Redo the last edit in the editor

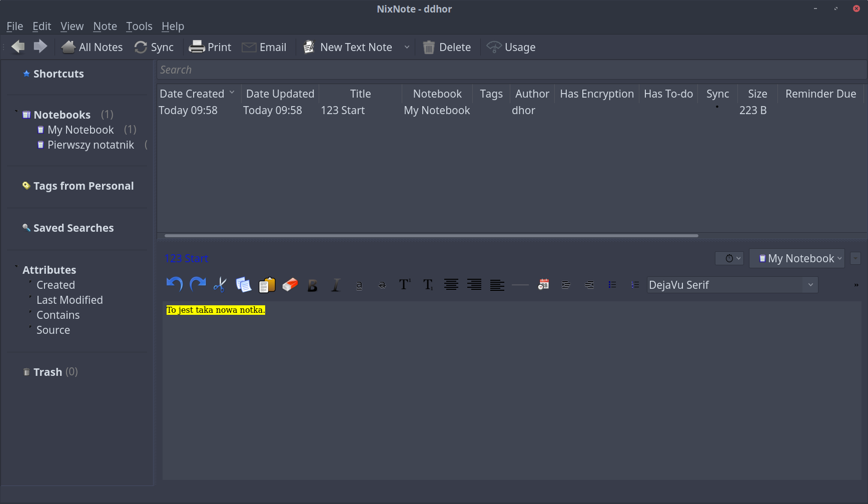click(198, 285)
